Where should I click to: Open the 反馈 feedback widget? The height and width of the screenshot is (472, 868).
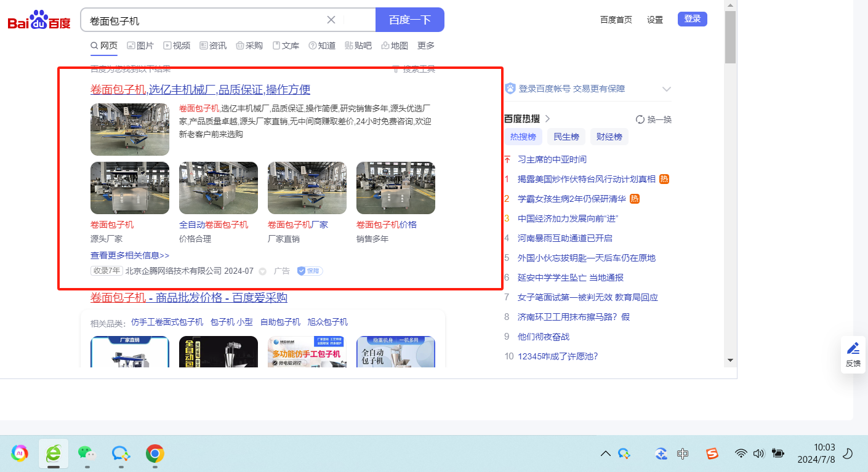853,354
